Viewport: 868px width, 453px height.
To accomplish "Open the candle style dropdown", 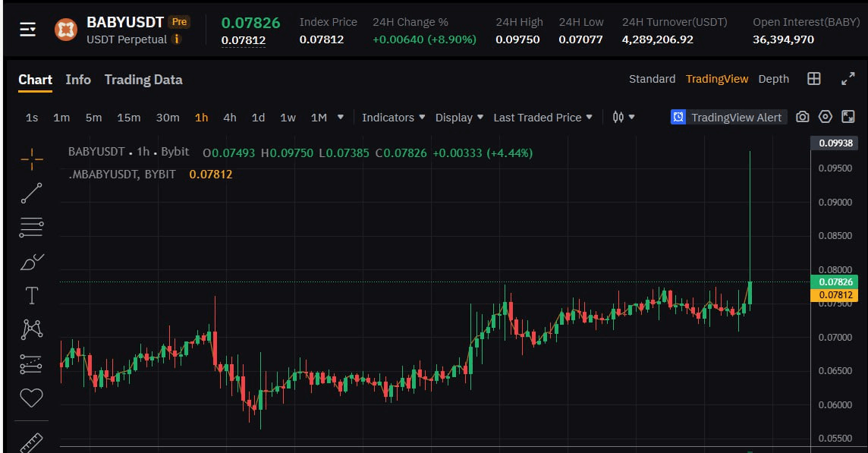I will coord(622,117).
